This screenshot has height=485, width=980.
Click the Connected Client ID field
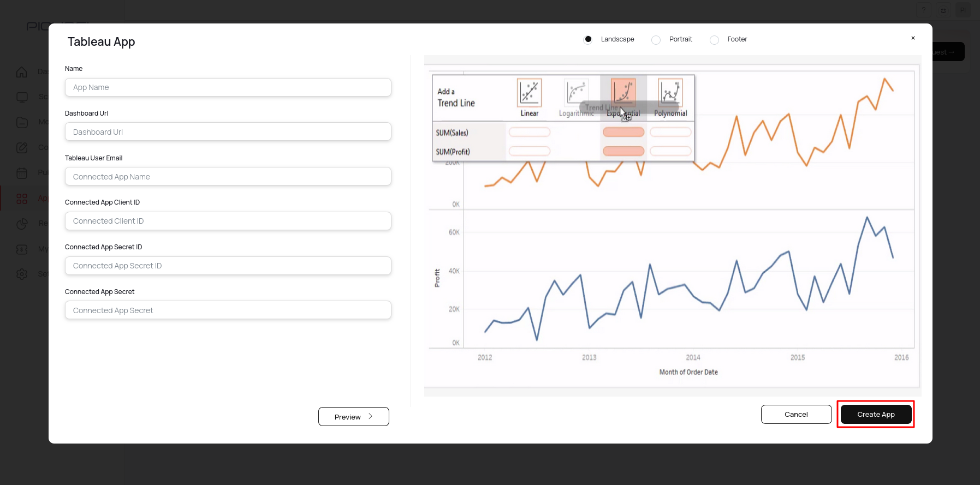coord(228,221)
